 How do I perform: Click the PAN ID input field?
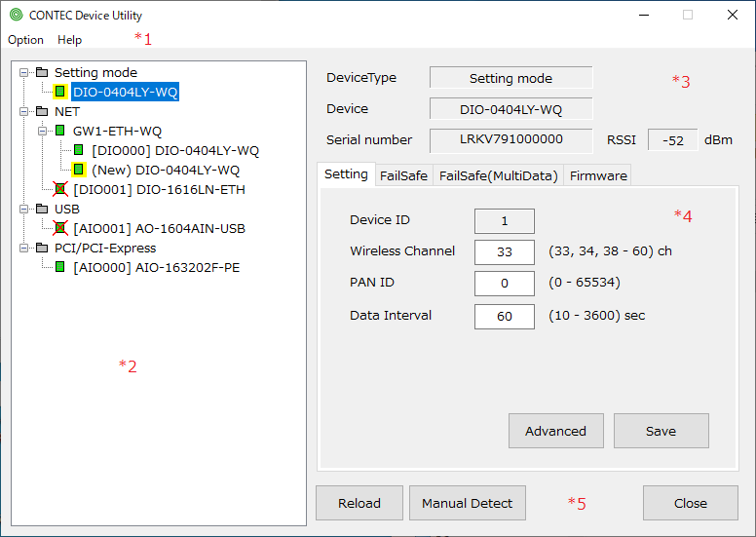tap(505, 284)
